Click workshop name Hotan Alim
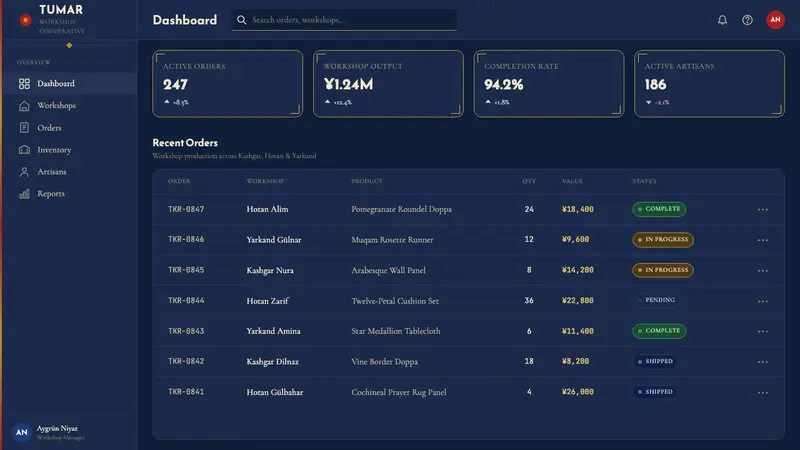800x450 pixels. (x=267, y=209)
